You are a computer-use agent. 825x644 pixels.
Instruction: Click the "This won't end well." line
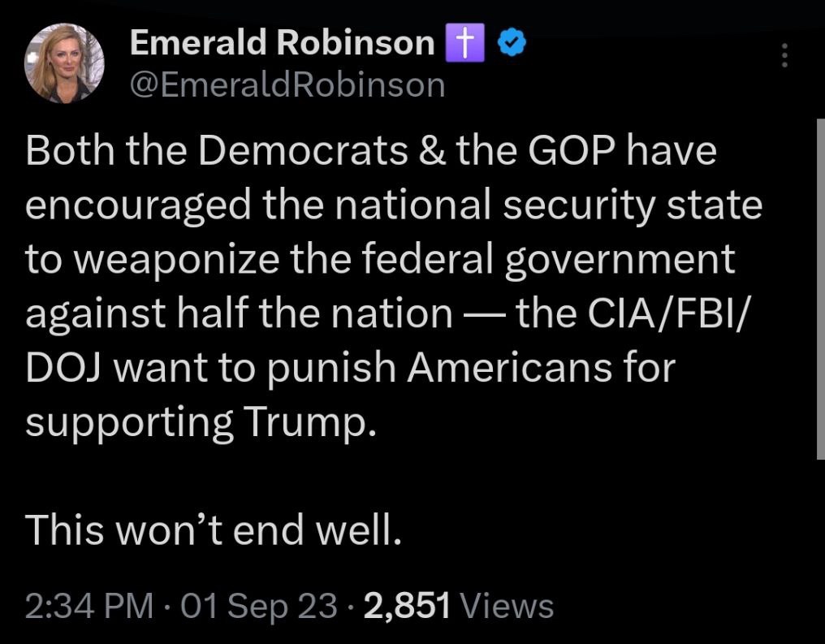214,529
